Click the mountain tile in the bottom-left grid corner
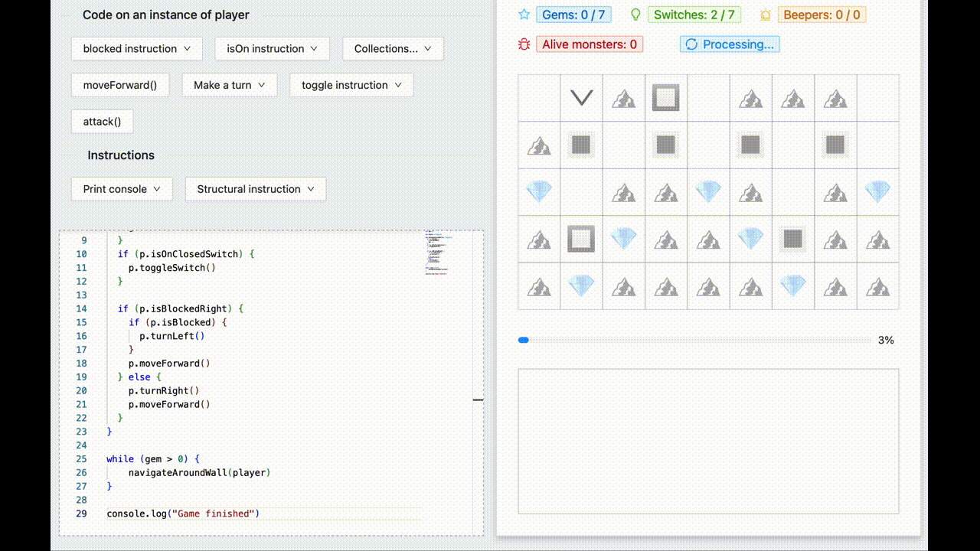The image size is (980, 551). pos(539,286)
